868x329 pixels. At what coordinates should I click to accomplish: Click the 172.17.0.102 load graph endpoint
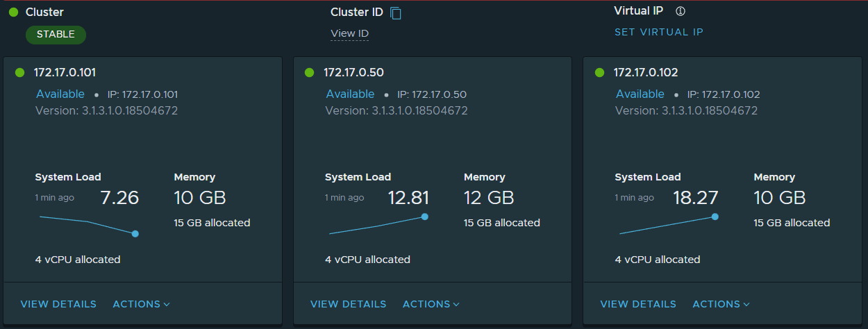[715, 217]
